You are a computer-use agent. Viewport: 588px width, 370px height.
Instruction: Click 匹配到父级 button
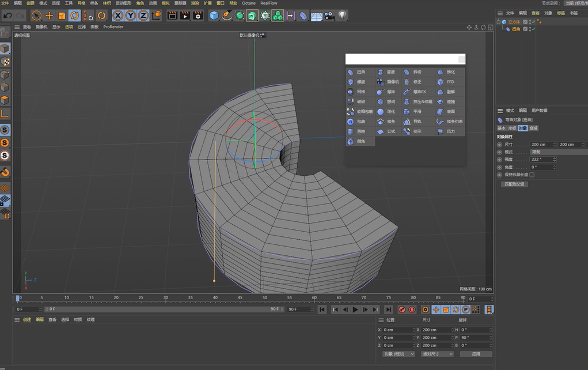click(514, 184)
